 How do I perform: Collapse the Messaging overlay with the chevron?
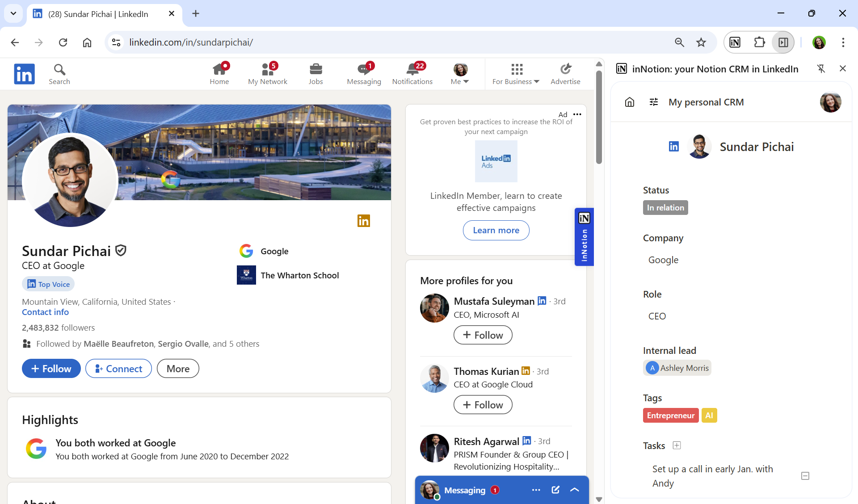tap(574, 490)
